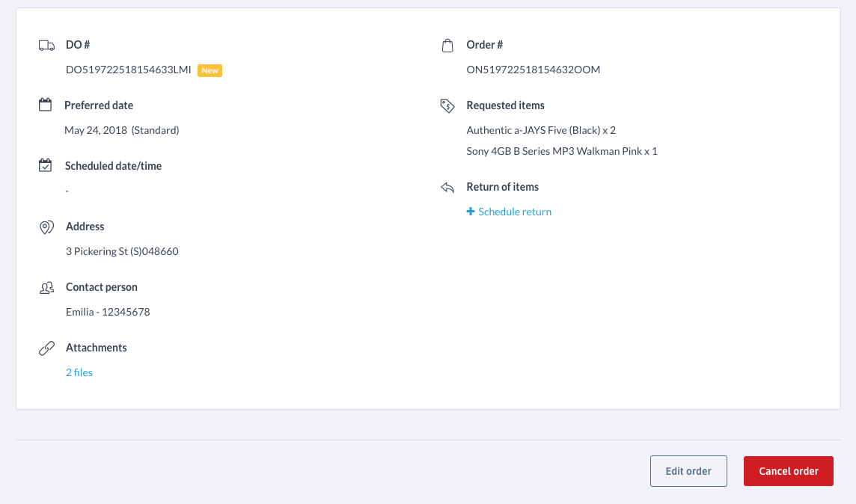This screenshot has width=856, height=504.
Task: Click the delivery truck icon beside DO #
Action: click(x=46, y=46)
